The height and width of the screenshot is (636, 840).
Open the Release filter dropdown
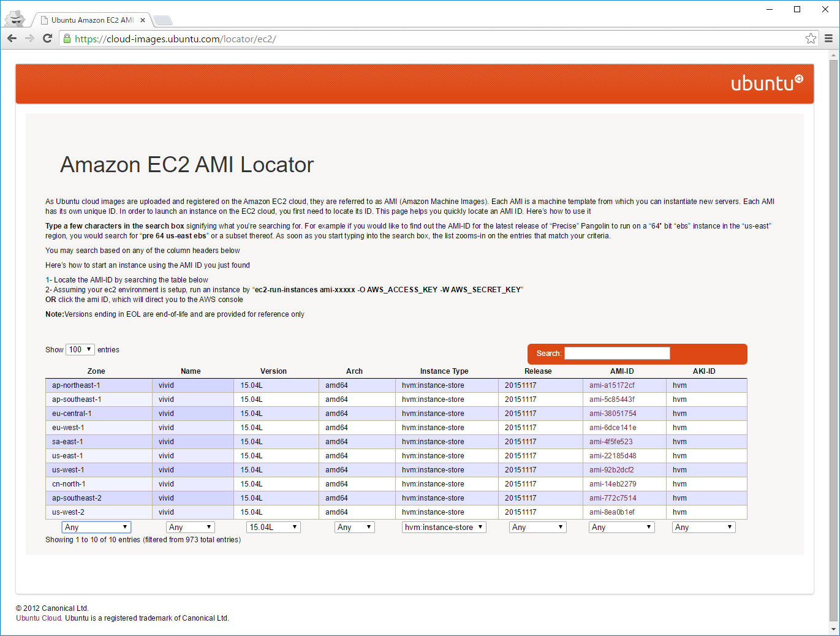(x=538, y=527)
